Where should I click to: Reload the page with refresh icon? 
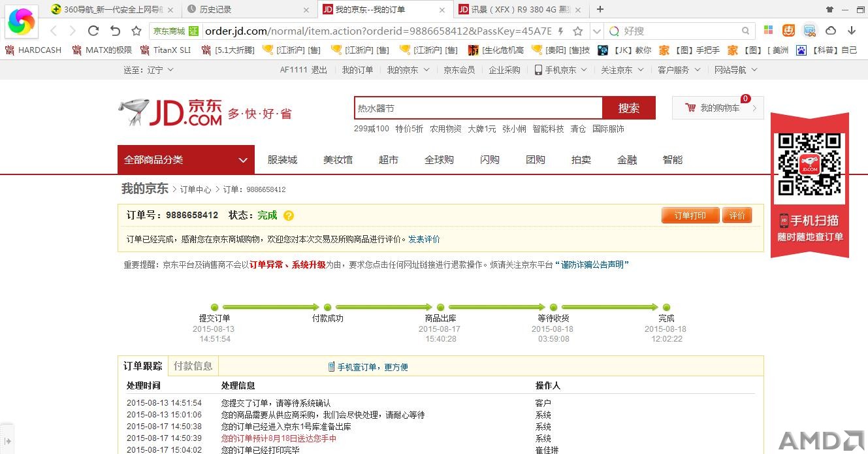pyautogui.click(x=93, y=31)
